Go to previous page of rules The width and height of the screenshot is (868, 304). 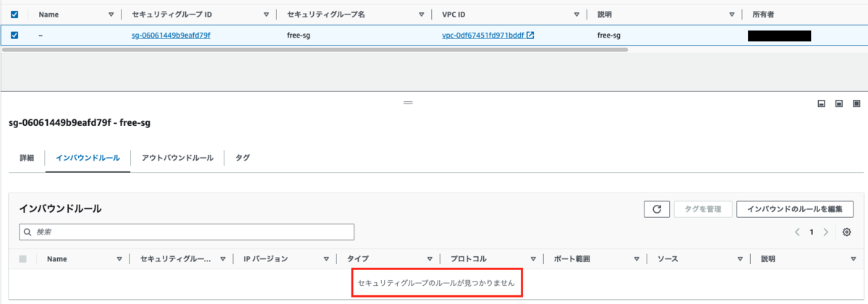tap(797, 232)
